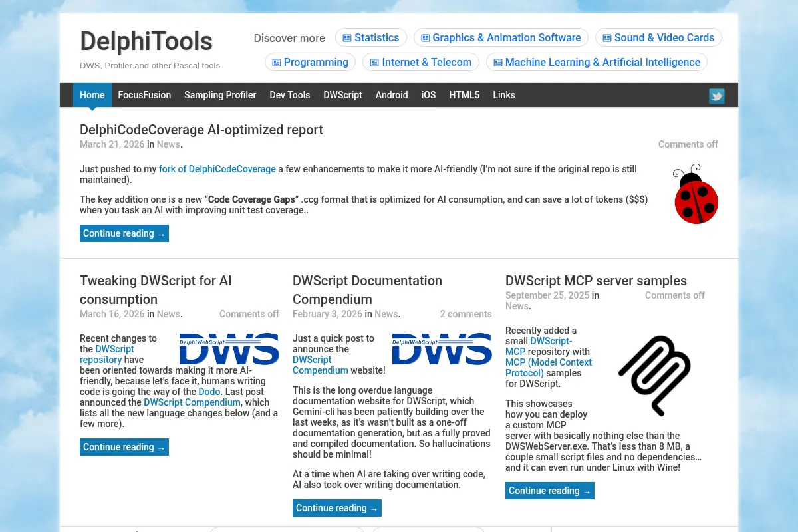Screen dimensions: 798x532
Task: Click the September 25, 2025 date link
Action: point(547,295)
